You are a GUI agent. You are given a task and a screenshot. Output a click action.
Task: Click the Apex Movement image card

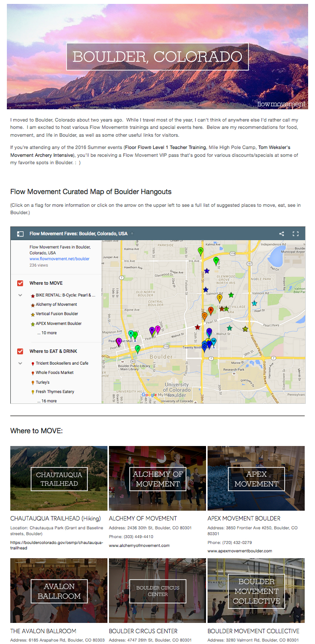256,478
